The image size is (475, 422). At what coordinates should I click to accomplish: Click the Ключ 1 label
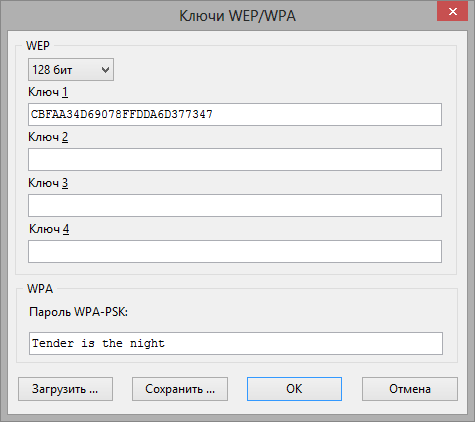[48, 92]
